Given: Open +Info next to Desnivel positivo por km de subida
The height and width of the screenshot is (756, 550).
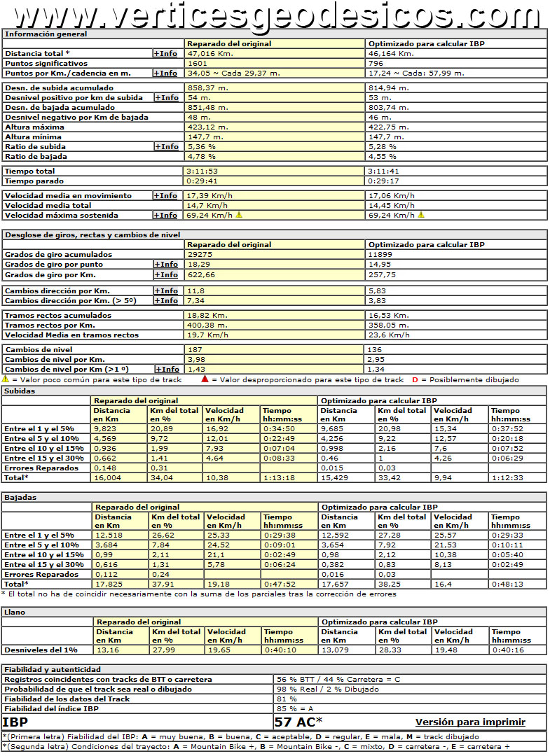Looking at the screenshot, I should [x=166, y=98].
